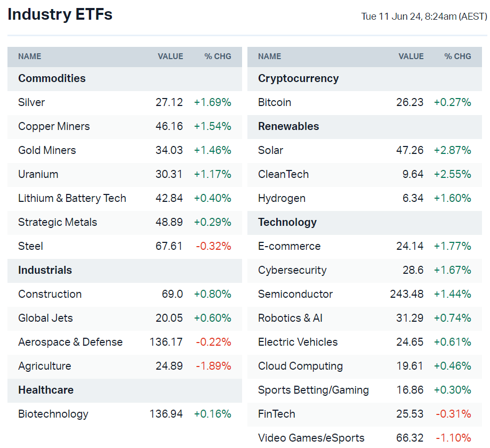This screenshot has height=448, width=490.
Task: Click Lithium & Battery Tech name
Action: pos(72,198)
